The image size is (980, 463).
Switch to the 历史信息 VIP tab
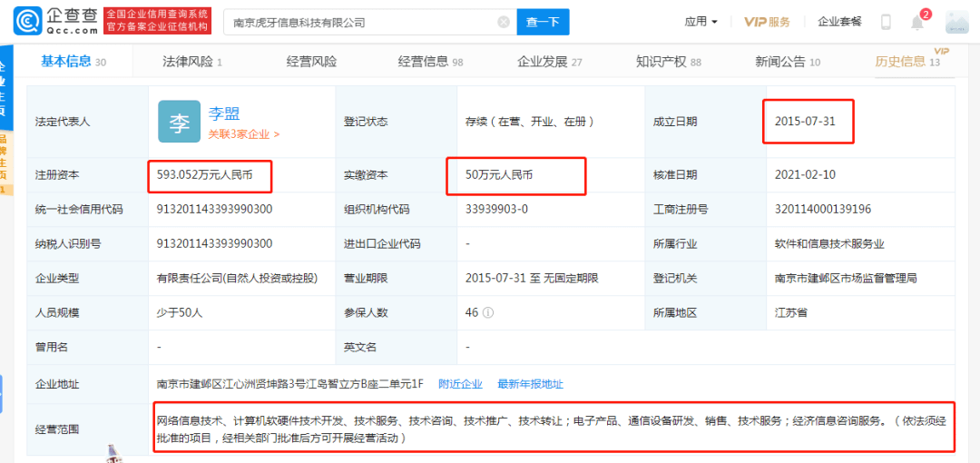[x=908, y=62]
